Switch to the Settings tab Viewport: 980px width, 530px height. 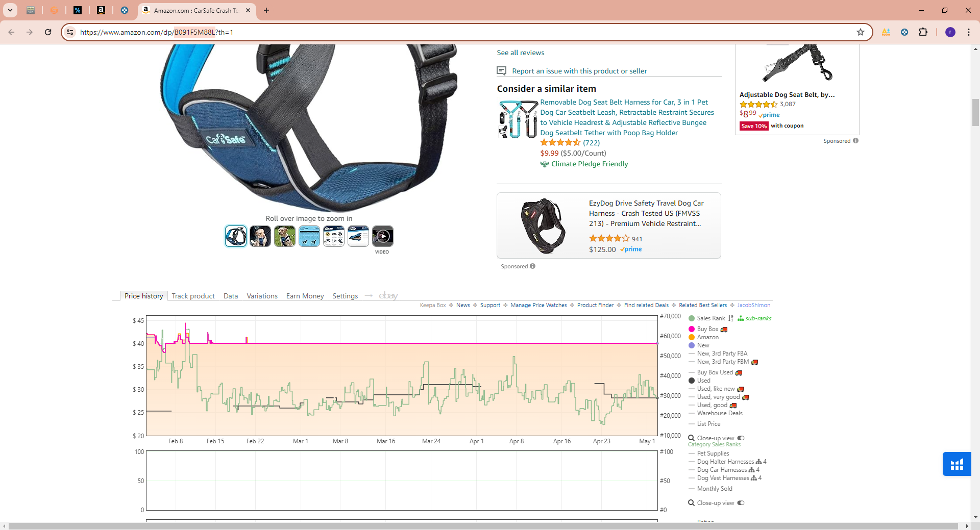(345, 296)
